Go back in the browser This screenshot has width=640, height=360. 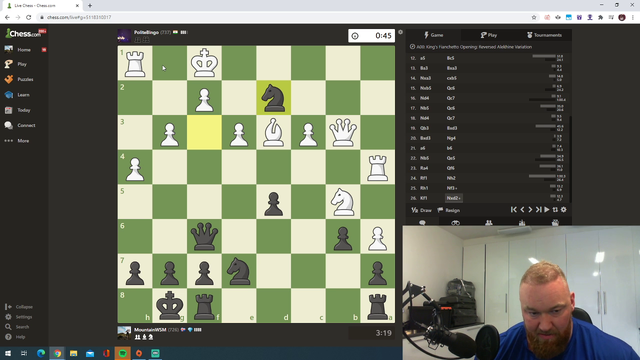[x=7, y=17]
